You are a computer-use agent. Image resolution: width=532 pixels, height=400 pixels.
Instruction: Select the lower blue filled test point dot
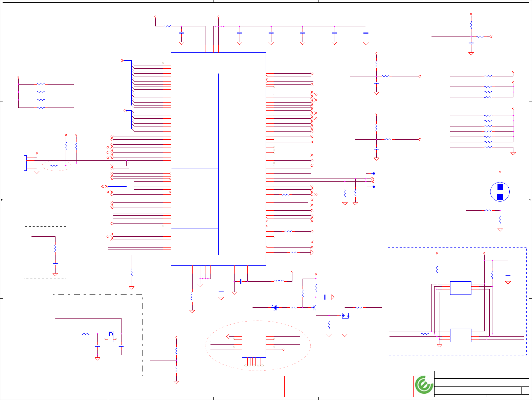[x=374, y=187]
